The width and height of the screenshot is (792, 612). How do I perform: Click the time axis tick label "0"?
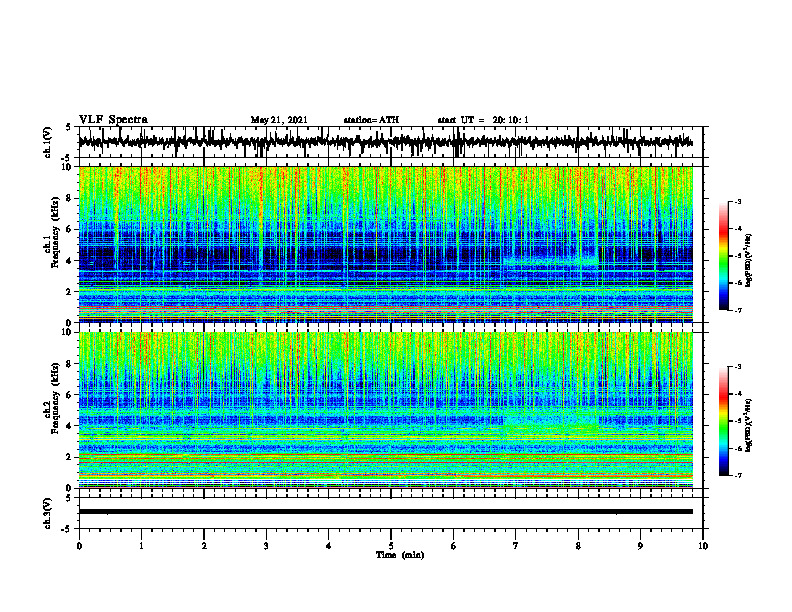pos(79,546)
